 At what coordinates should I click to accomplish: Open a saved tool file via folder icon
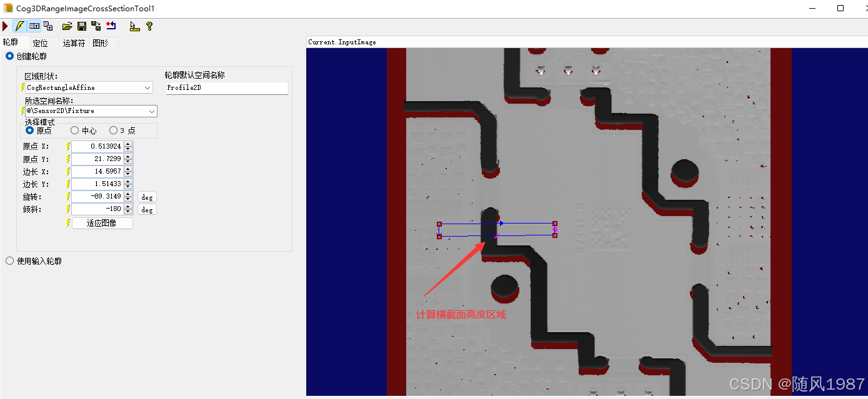click(67, 26)
